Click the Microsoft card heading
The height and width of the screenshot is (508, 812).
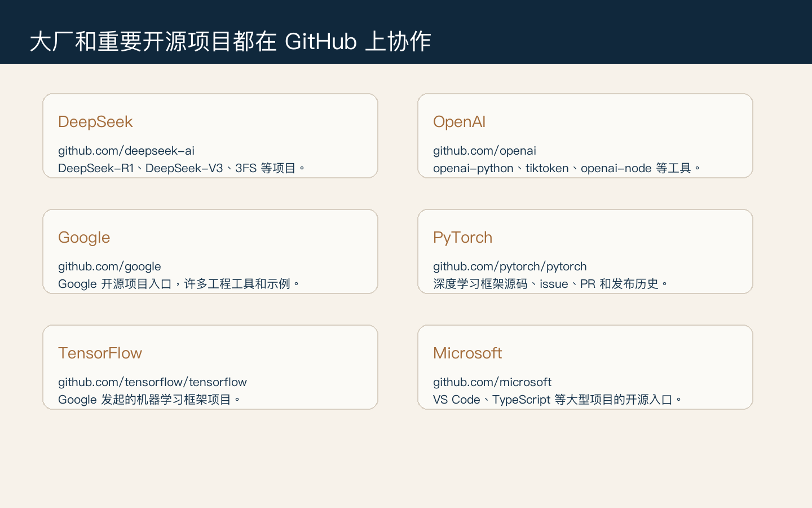coord(467,353)
